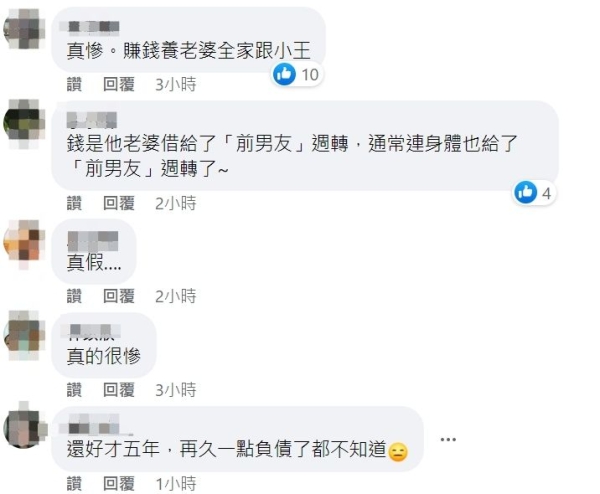This screenshot has width=600, height=494.
Task: Click the like reaction icon showing 10
Action: 284,74
